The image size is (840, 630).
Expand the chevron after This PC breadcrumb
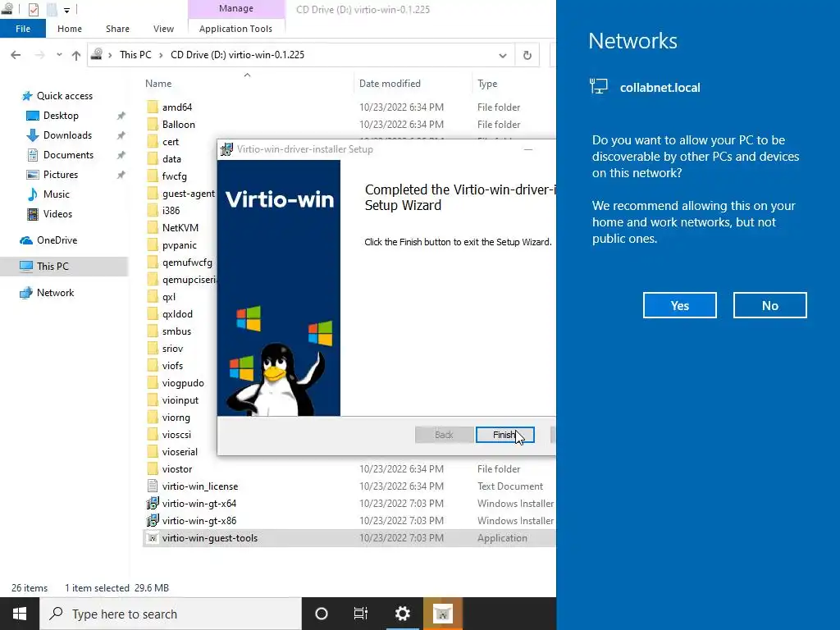(160, 55)
